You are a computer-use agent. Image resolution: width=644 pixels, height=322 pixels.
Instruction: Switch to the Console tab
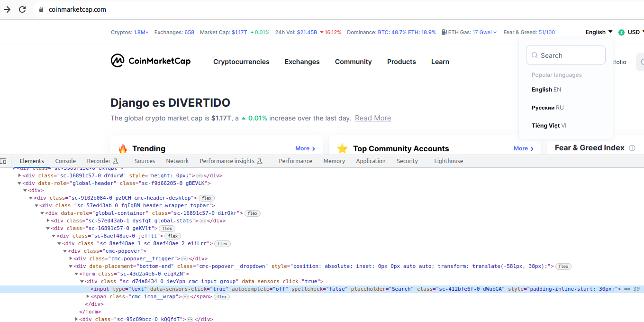point(65,161)
